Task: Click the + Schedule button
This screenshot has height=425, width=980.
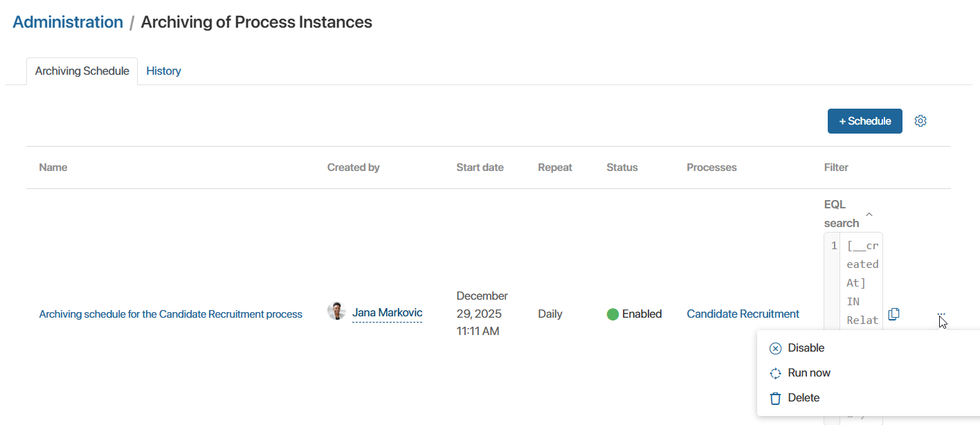Action: [x=864, y=121]
